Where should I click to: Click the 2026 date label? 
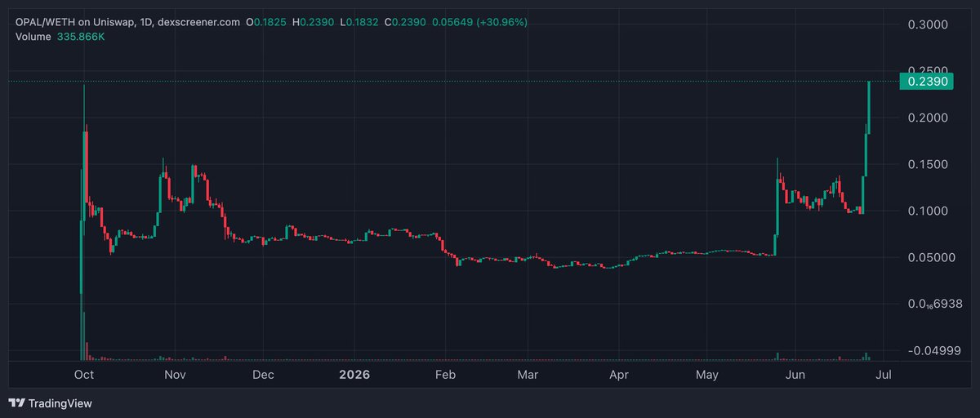click(x=354, y=376)
